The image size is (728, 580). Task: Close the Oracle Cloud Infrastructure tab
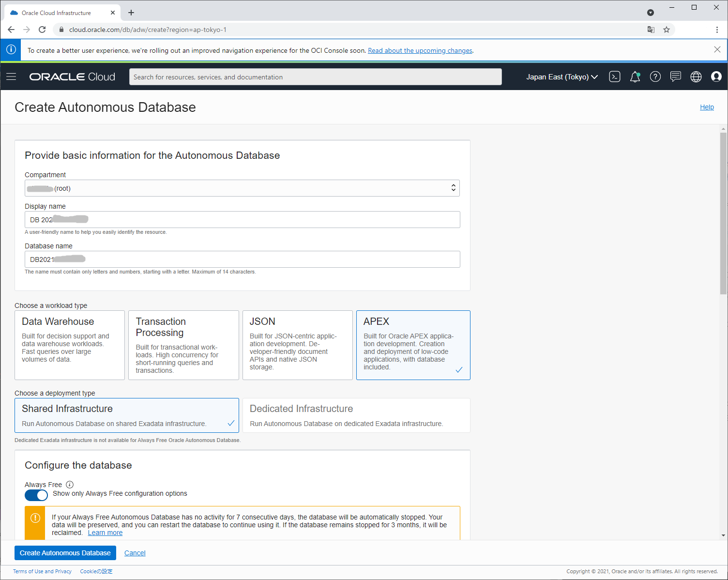[x=113, y=13]
